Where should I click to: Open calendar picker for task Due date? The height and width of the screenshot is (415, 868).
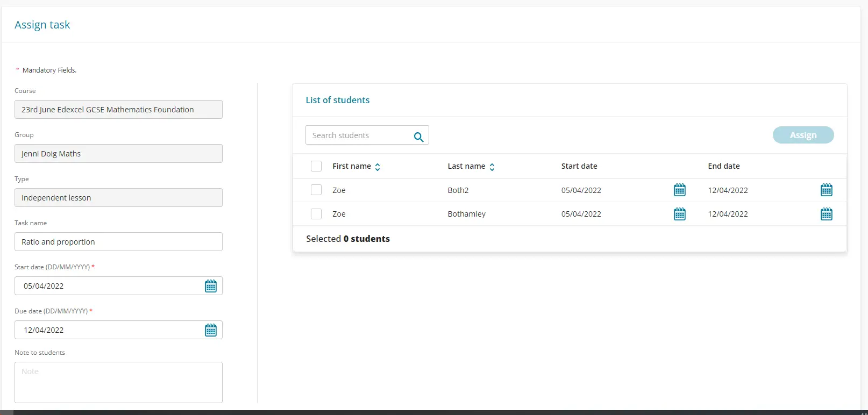tap(211, 330)
